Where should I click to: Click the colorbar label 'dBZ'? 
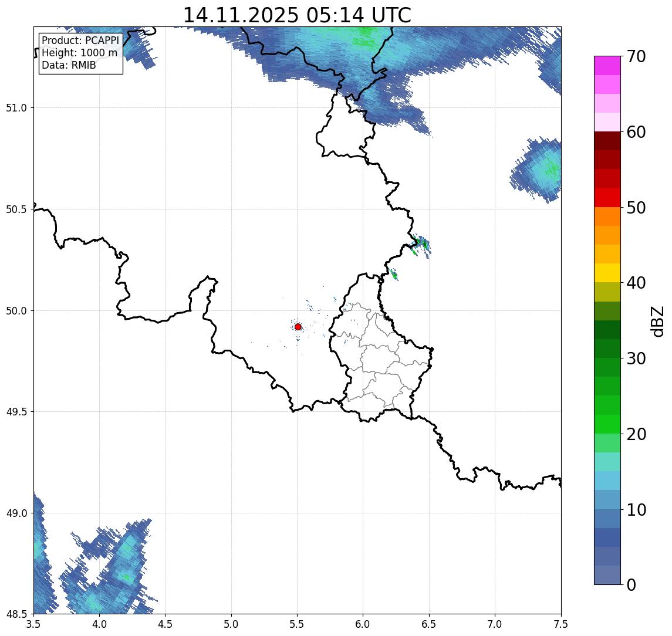(657, 322)
